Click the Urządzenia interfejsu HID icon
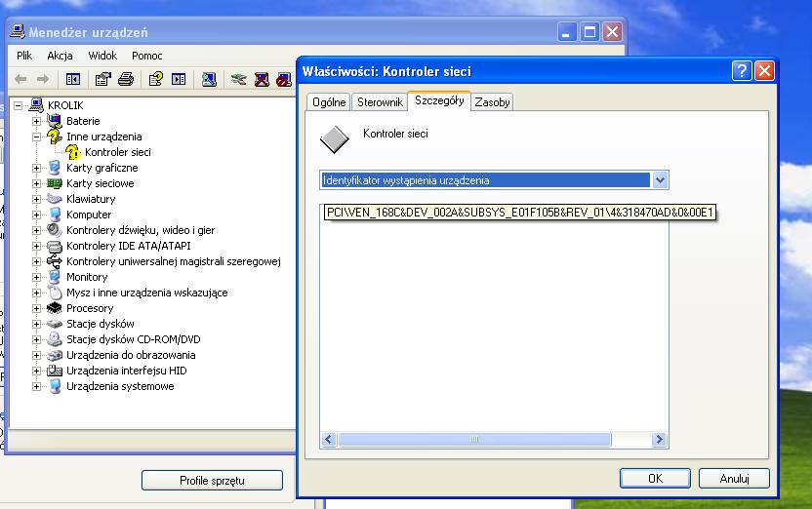Screen dimensions: 812x509 (55, 371)
